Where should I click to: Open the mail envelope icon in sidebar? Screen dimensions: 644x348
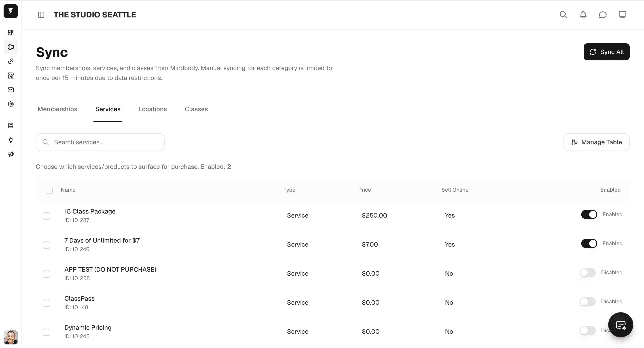[x=11, y=90]
